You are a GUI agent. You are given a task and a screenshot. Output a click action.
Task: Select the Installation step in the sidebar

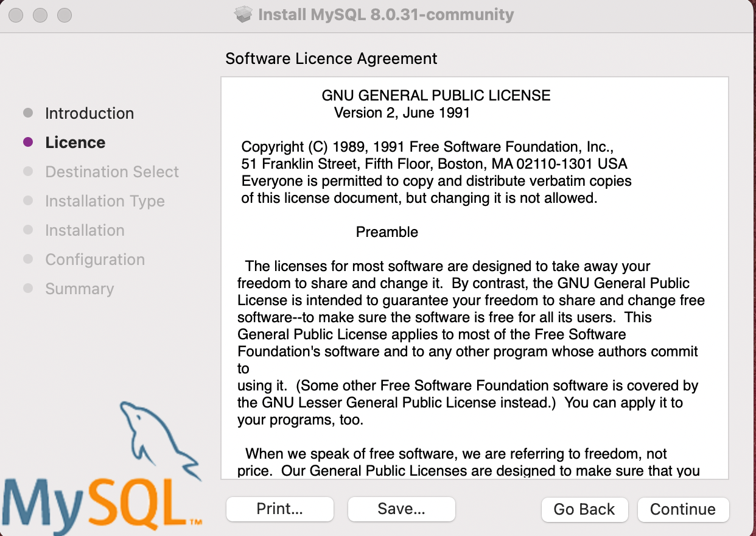pyautogui.click(x=85, y=230)
